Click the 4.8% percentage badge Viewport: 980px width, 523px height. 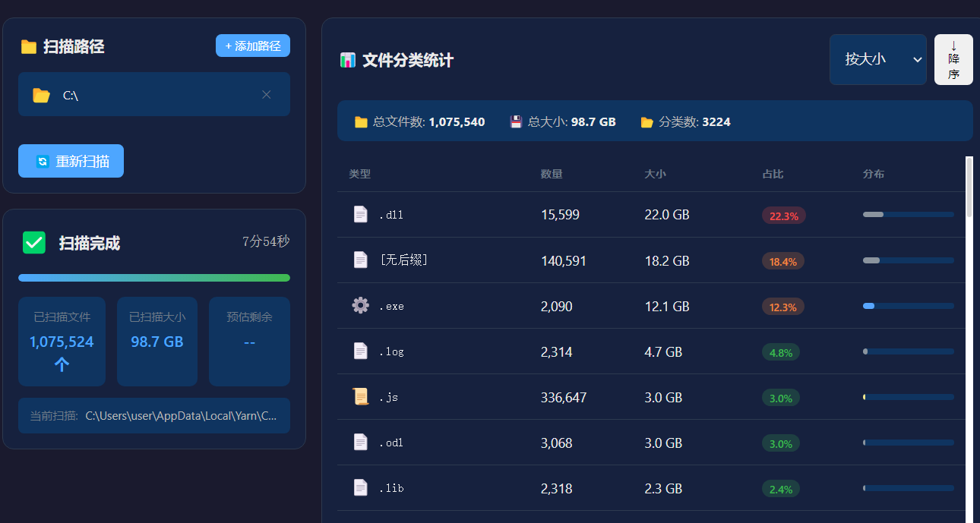coord(781,352)
